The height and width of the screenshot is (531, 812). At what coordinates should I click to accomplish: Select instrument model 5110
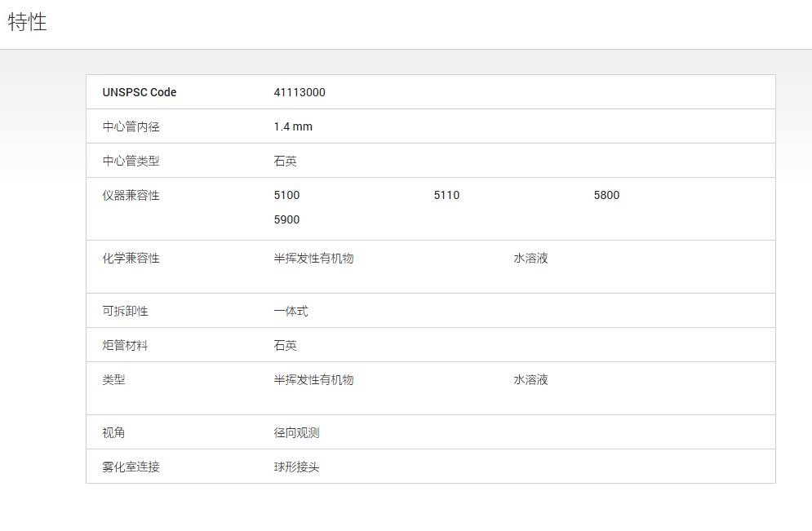tap(447, 195)
